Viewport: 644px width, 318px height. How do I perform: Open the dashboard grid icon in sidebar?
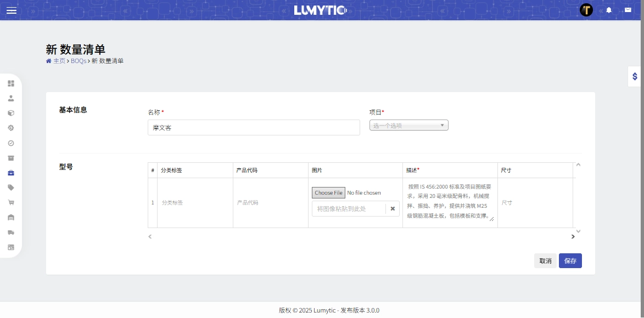11,83
